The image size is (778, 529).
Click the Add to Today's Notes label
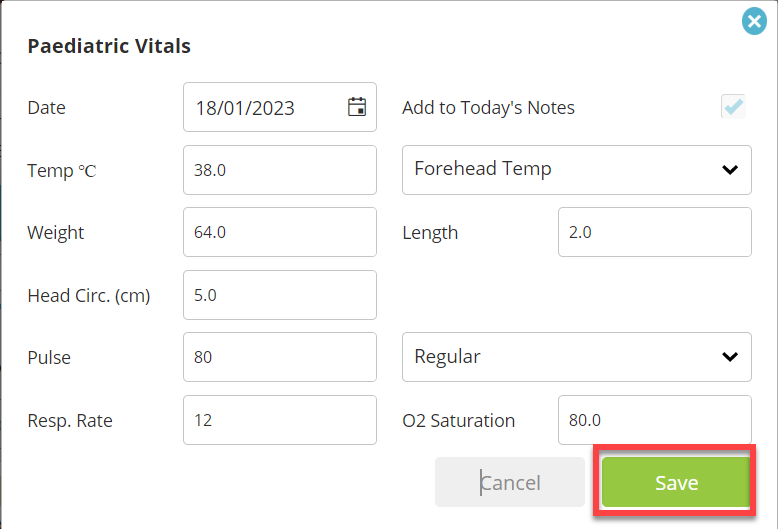tap(488, 108)
